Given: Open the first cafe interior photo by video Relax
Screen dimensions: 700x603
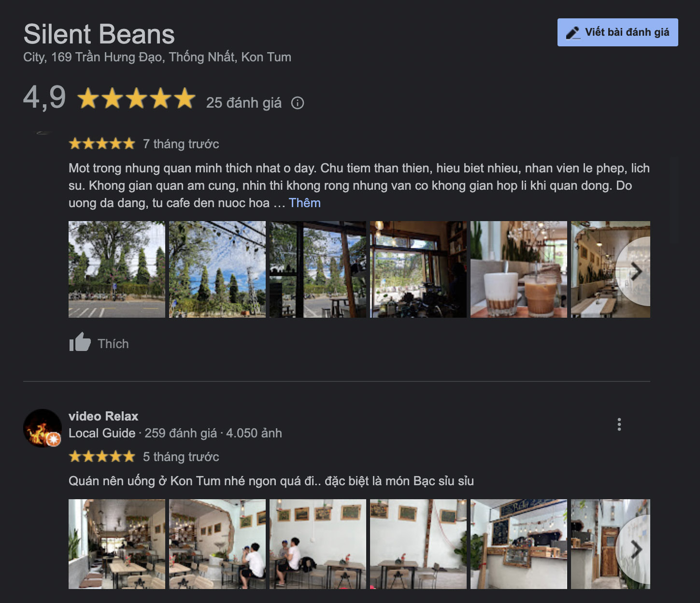Looking at the screenshot, I should coord(117,544).
